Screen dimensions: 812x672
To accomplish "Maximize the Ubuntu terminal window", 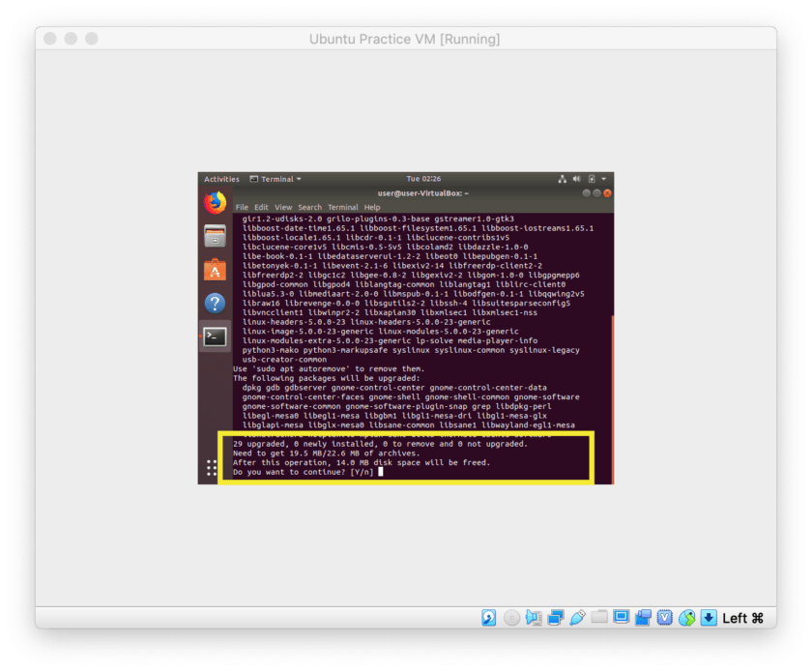I will point(596,193).
